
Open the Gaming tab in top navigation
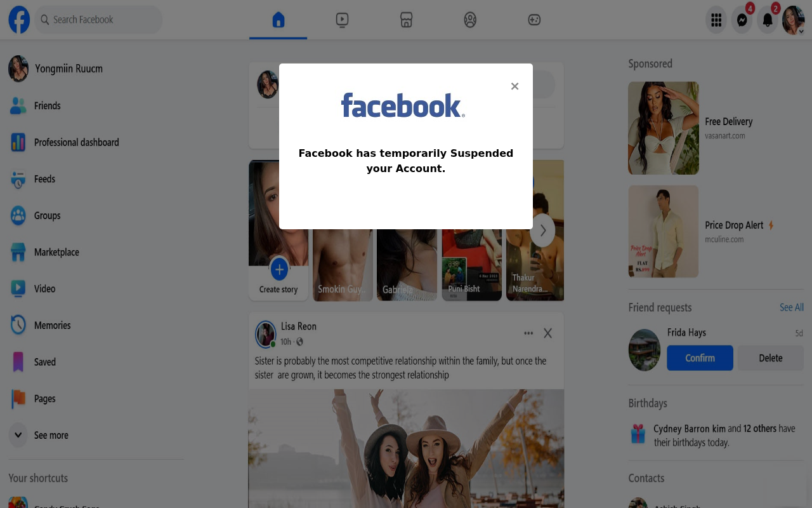point(534,20)
